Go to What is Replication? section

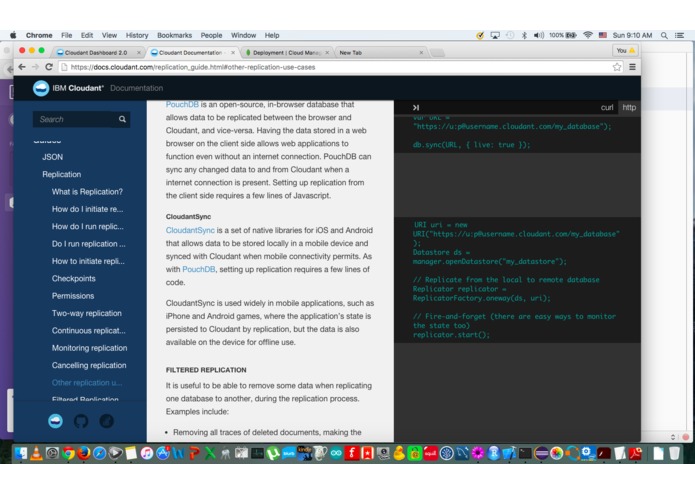tap(87, 191)
